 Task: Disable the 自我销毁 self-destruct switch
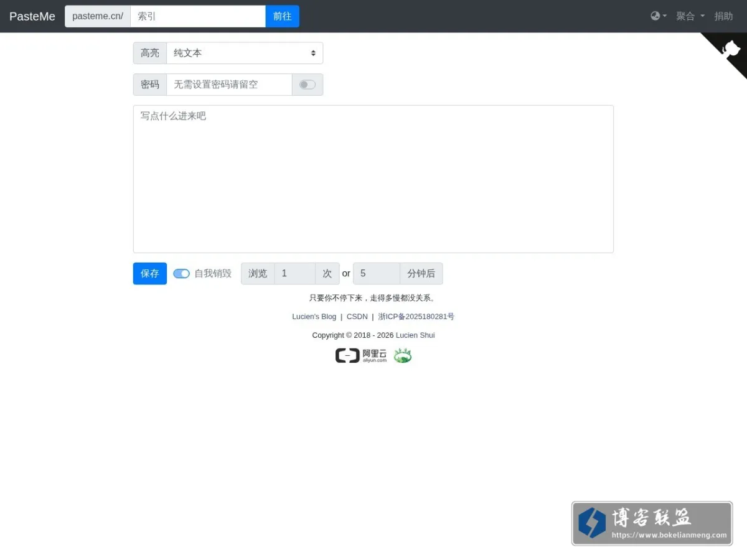click(x=181, y=274)
